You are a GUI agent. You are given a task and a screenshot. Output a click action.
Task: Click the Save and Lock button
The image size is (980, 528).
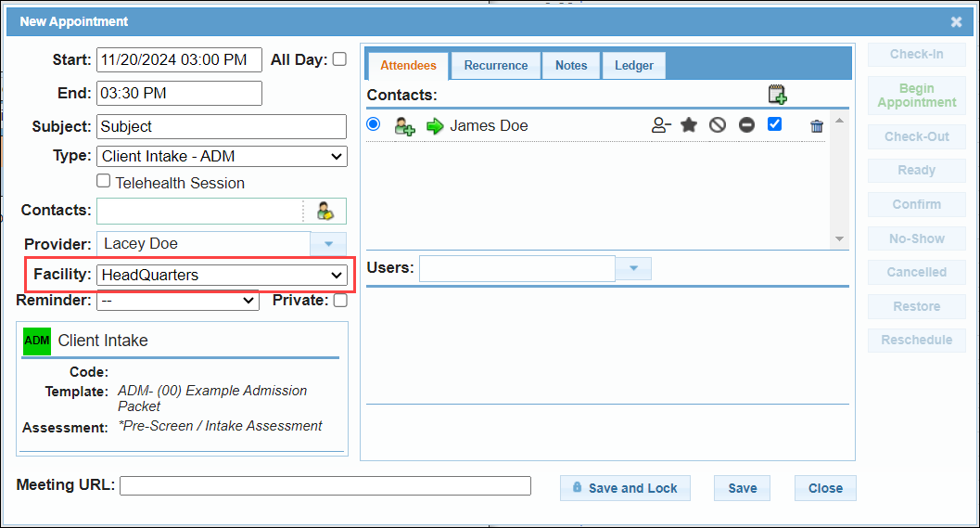[625, 488]
